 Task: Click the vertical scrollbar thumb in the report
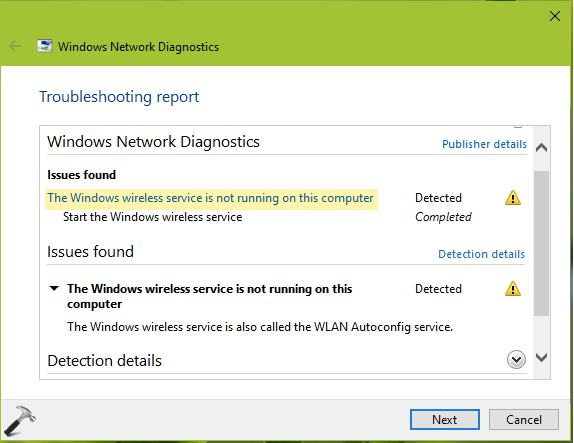point(541,243)
